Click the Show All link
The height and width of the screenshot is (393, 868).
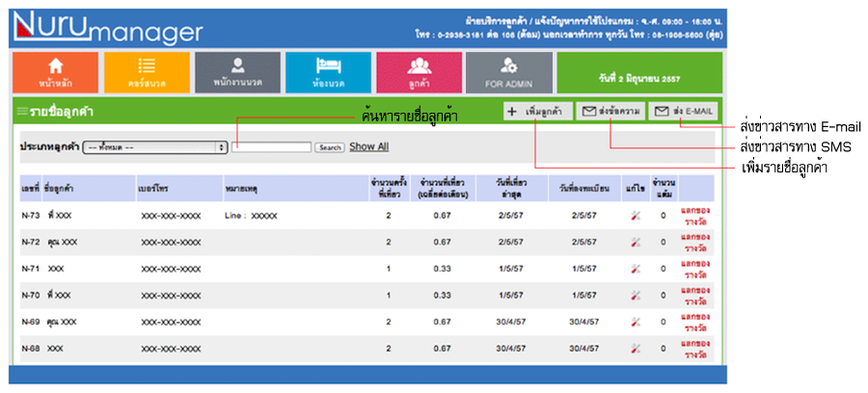pos(368,147)
